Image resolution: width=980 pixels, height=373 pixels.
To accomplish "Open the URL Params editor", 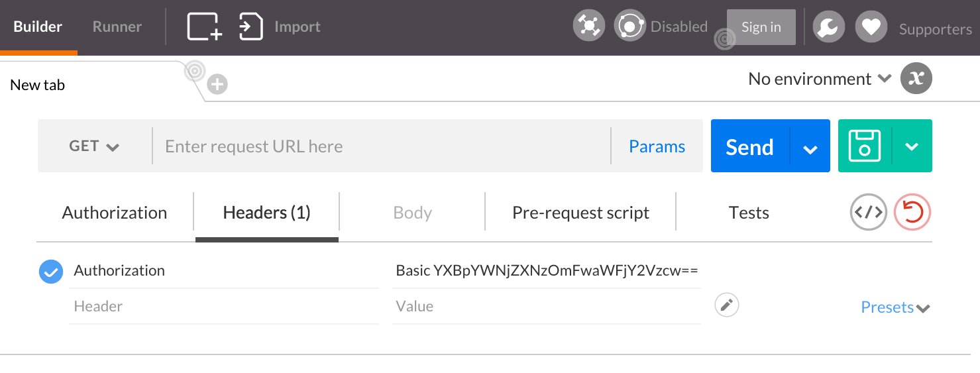I will 657,146.
